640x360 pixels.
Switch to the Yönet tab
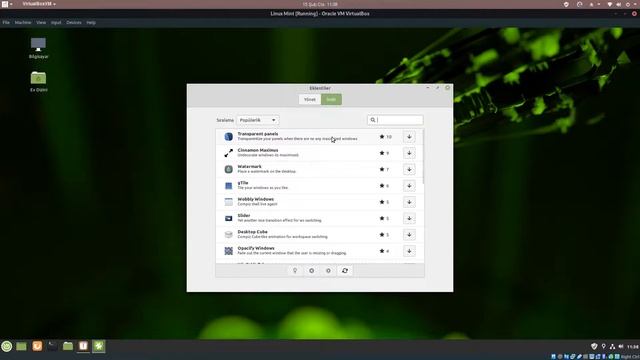tap(310, 99)
